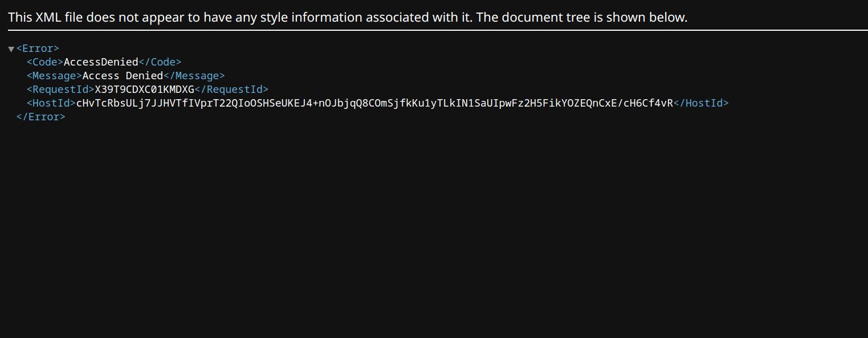Click the request ID value X39T9CDXC01KMDXG
This screenshot has height=338, width=868.
(x=144, y=89)
